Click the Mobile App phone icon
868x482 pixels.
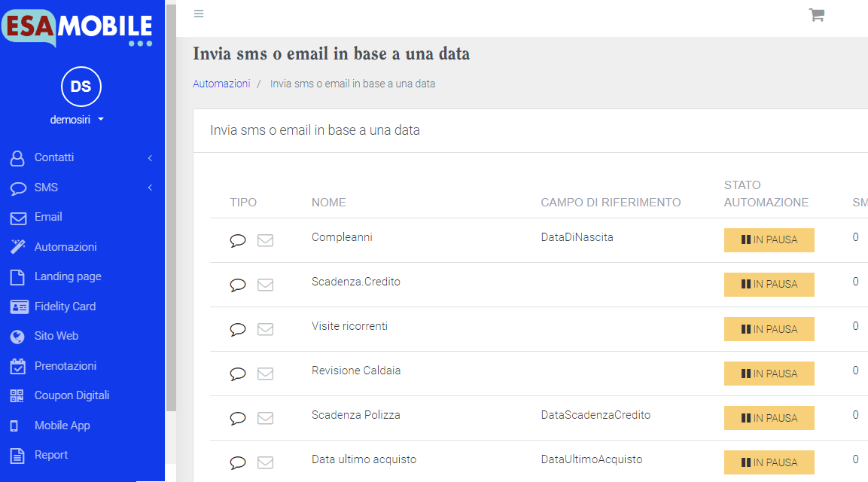click(x=14, y=426)
